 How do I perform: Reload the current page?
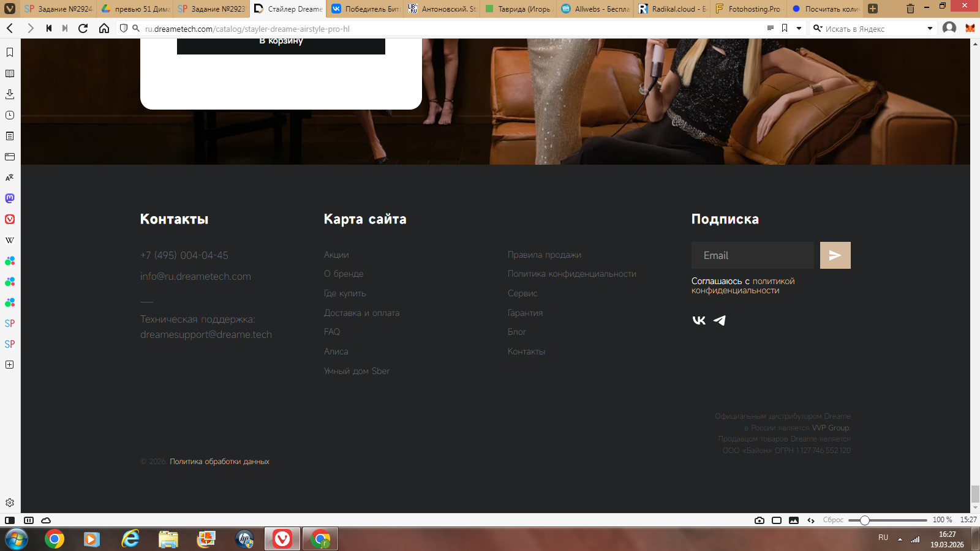(83, 28)
